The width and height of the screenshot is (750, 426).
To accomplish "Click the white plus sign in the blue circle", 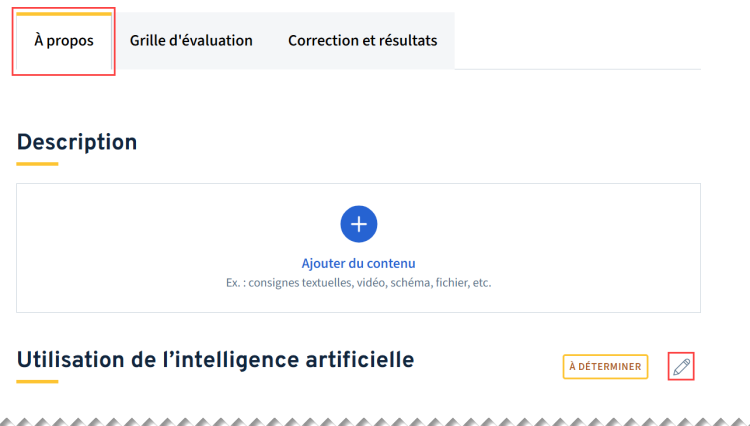I will coord(359,224).
